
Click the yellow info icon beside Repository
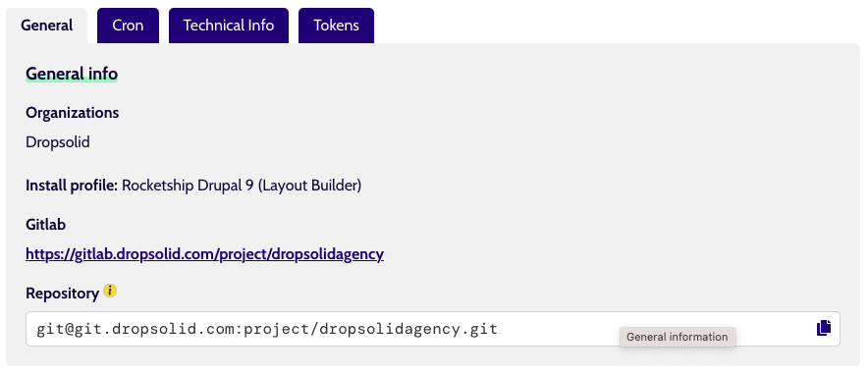110,291
